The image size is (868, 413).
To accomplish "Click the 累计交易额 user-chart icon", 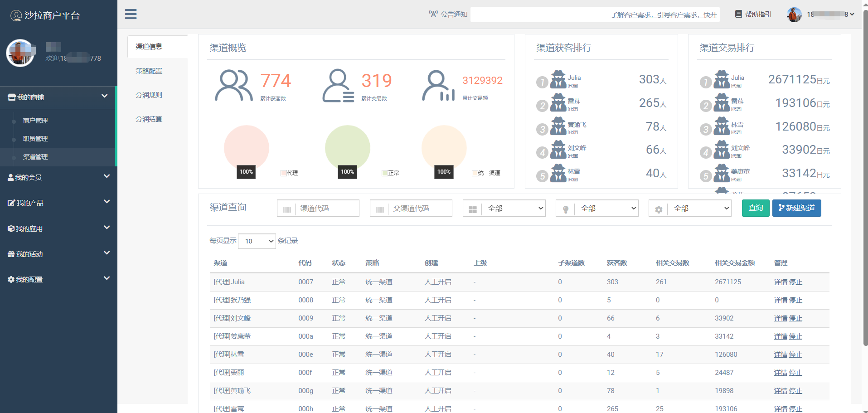I will tap(438, 85).
